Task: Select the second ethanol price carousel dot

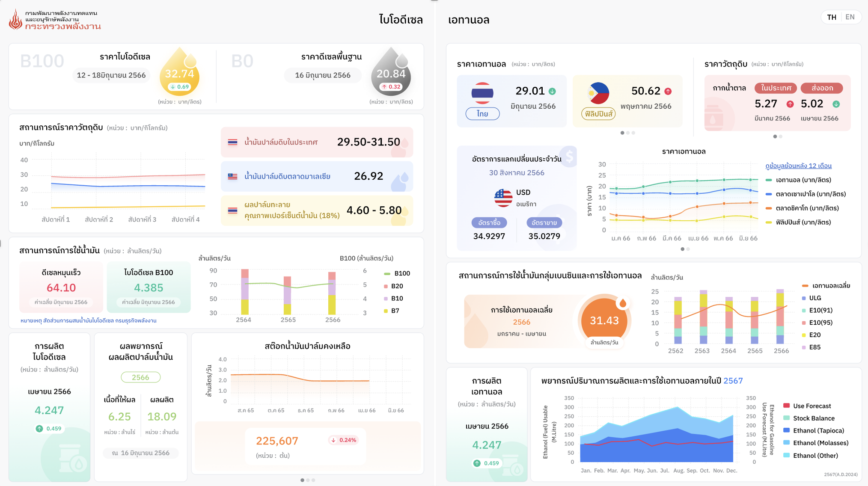Action: click(628, 133)
